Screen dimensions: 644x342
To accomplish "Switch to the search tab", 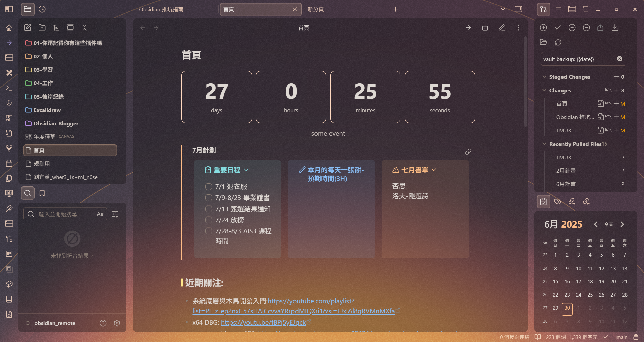I will [x=28, y=193].
